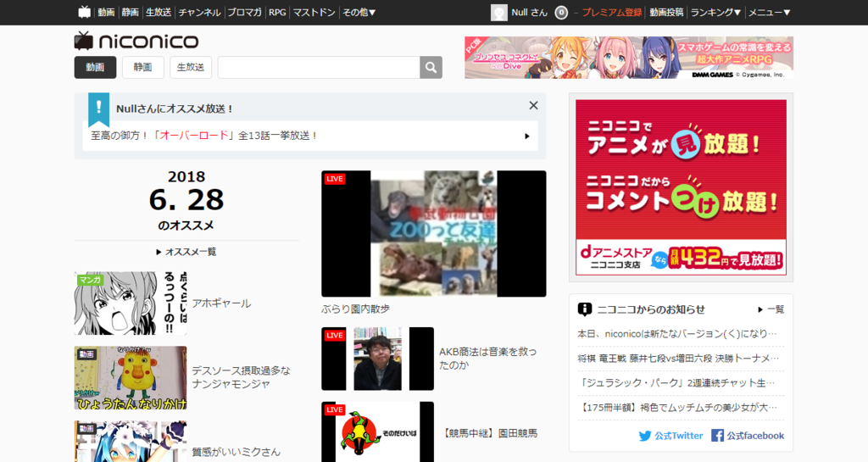
Task: Open news item 「ジュラシック・パーク」2週連続チャット
Action: 676,383
